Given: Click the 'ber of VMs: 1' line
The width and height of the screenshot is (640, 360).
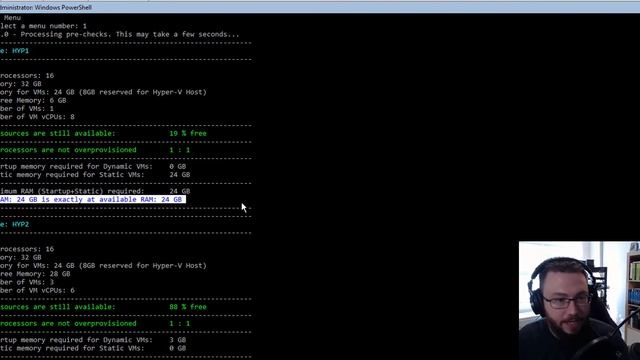Looking at the screenshot, I should tap(27, 109).
